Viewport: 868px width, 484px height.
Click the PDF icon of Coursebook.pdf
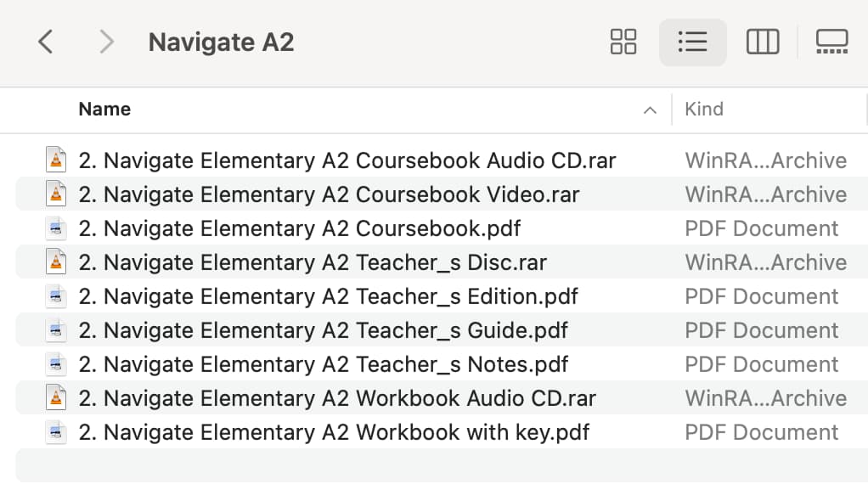(56, 228)
